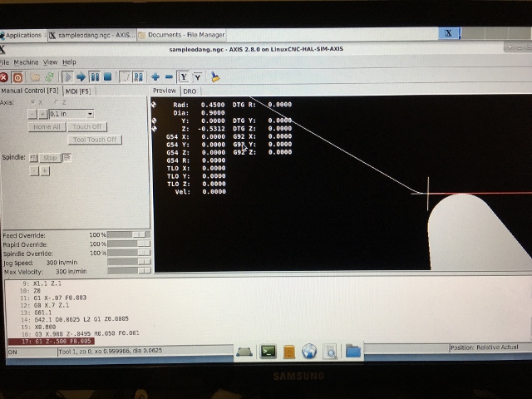Select G-code line 14: G42.1
Viewport: 532px width, 399px height.
tap(75, 319)
